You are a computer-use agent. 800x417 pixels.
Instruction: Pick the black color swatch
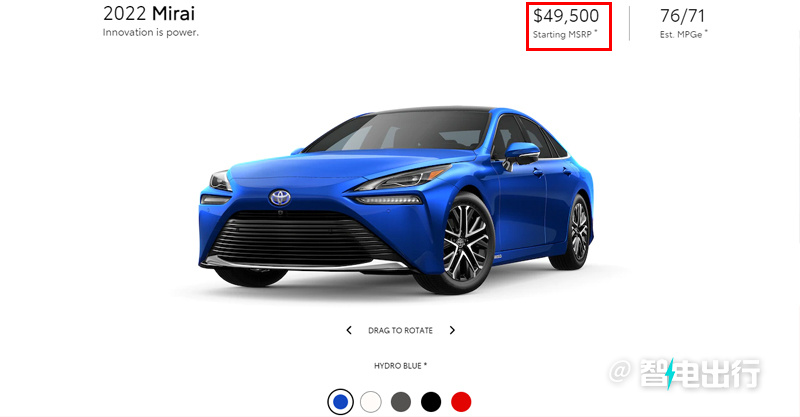click(431, 402)
